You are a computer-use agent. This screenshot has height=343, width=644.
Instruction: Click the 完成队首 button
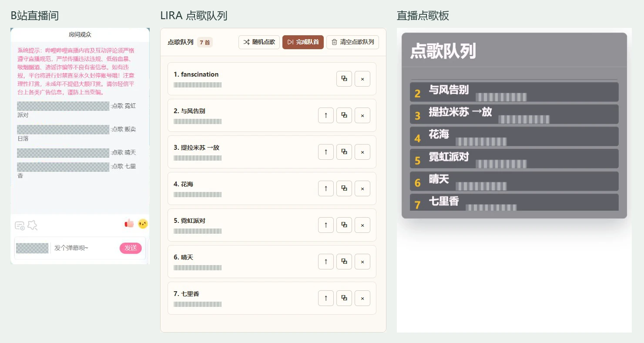(303, 42)
